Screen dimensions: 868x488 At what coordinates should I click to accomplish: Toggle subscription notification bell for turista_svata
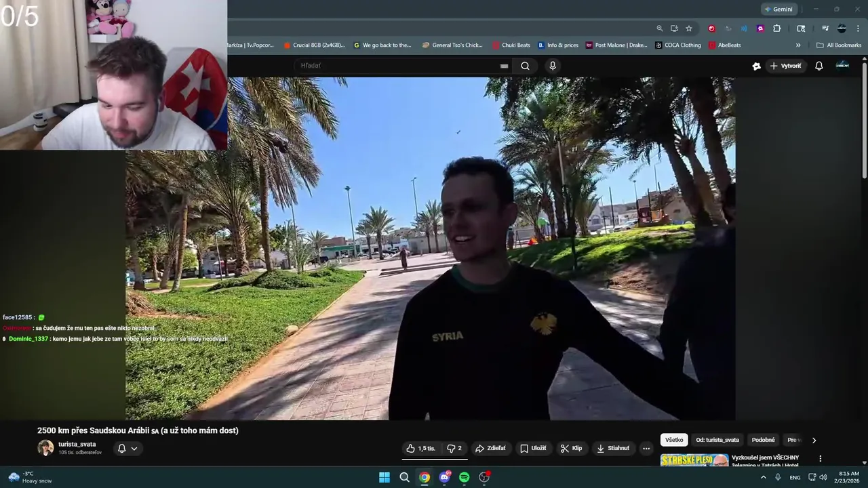click(127, 448)
